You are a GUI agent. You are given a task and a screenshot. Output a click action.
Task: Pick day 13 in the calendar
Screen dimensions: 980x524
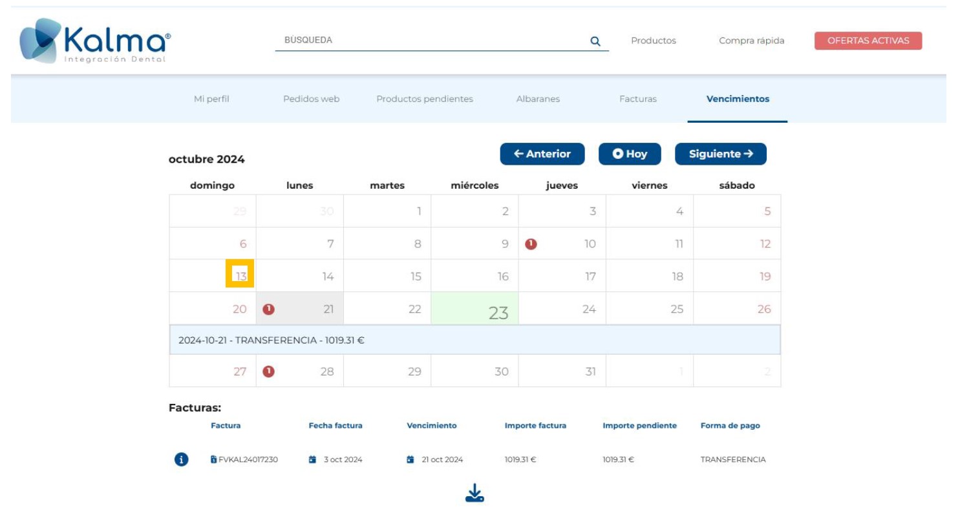coord(213,276)
